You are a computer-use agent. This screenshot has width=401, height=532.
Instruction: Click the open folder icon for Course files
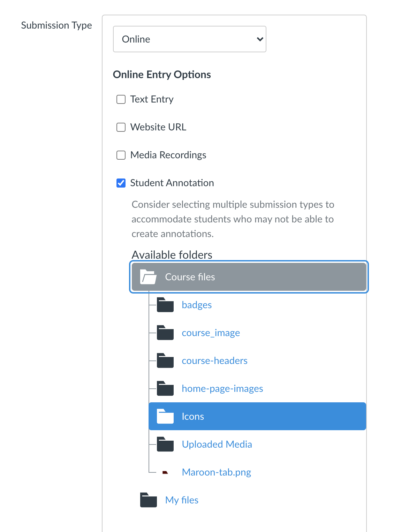(148, 277)
